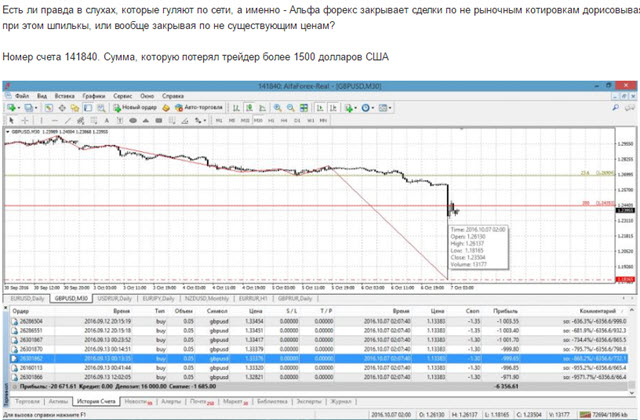
Task: Select the crosshair tool
Action: click(24, 120)
